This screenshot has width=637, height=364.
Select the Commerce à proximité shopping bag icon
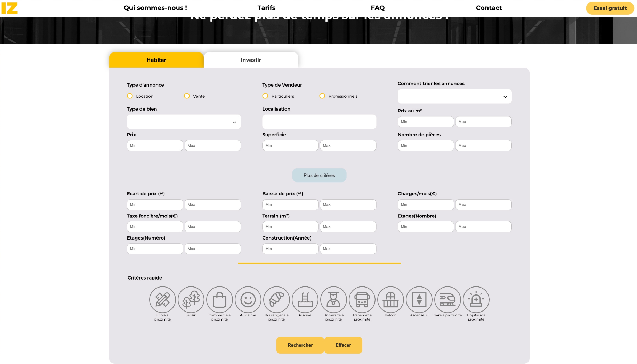click(x=219, y=299)
